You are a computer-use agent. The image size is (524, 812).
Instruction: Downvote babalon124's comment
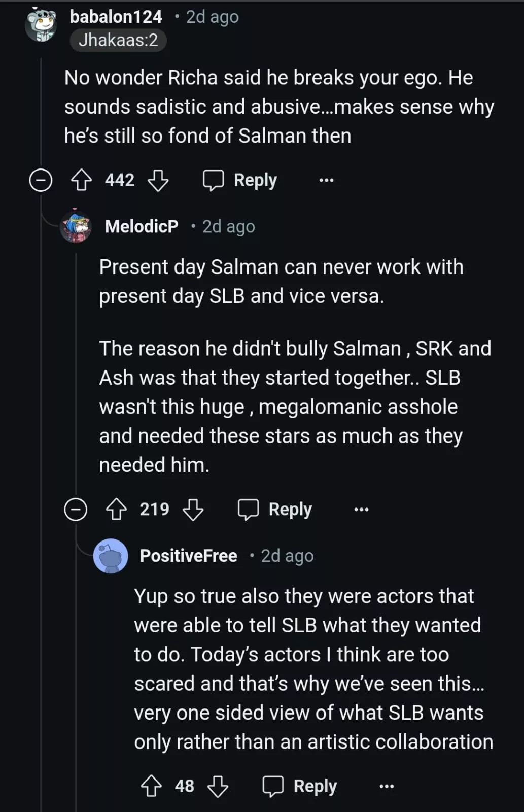coord(158,180)
